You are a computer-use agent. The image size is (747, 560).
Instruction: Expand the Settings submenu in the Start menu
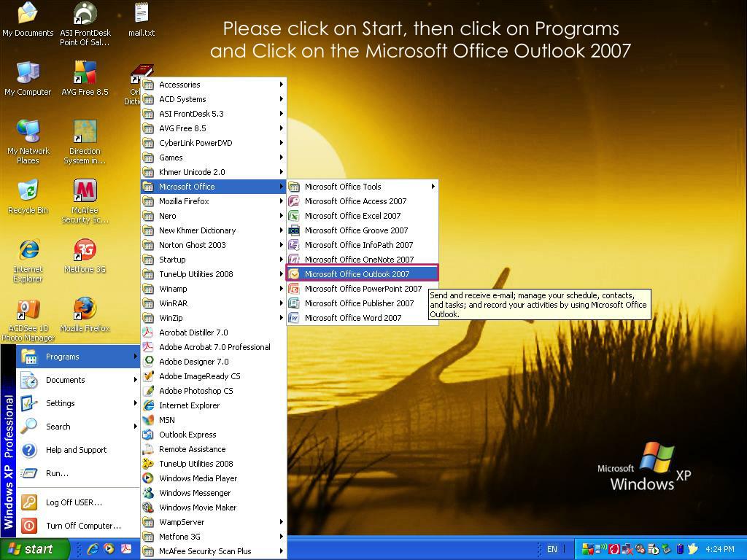tap(78, 403)
